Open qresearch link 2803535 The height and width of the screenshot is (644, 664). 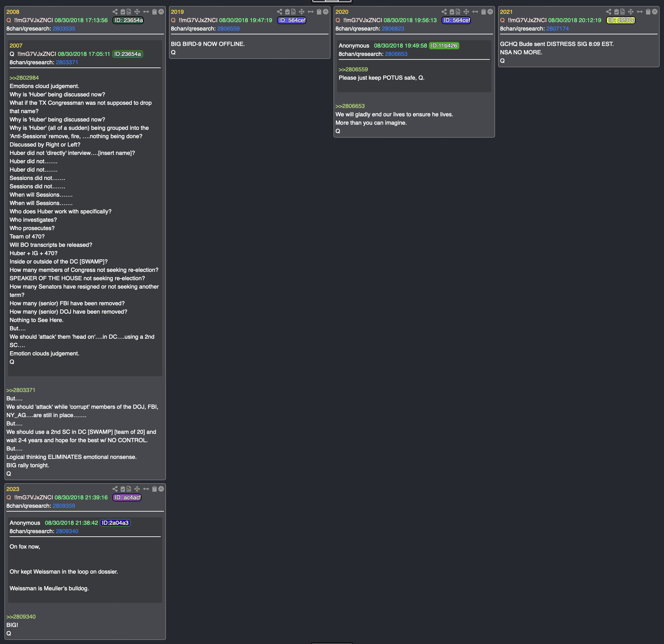[x=64, y=29]
